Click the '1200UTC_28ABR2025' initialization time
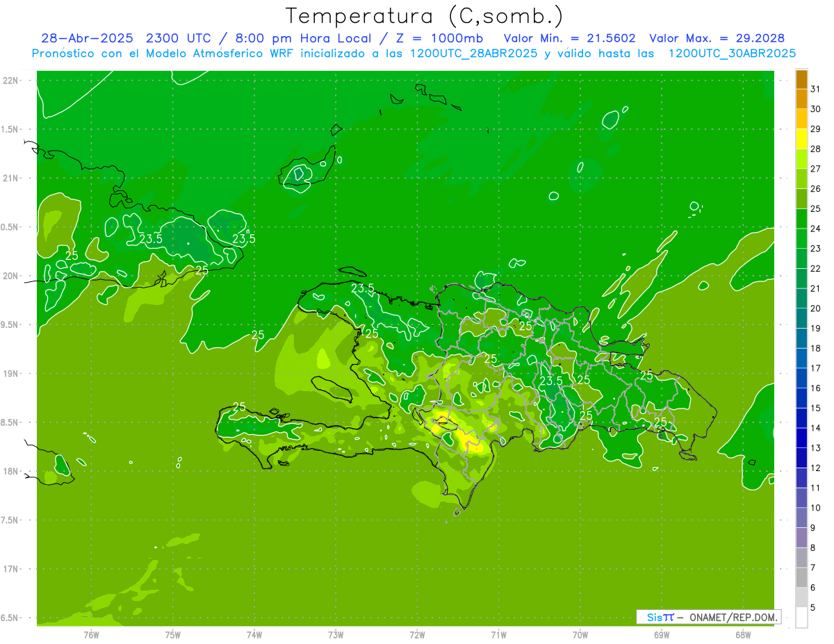 coord(473,53)
